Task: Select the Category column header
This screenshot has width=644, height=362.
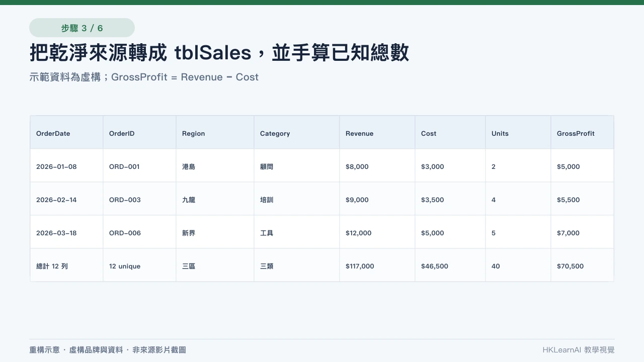Action: coord(297,133)
